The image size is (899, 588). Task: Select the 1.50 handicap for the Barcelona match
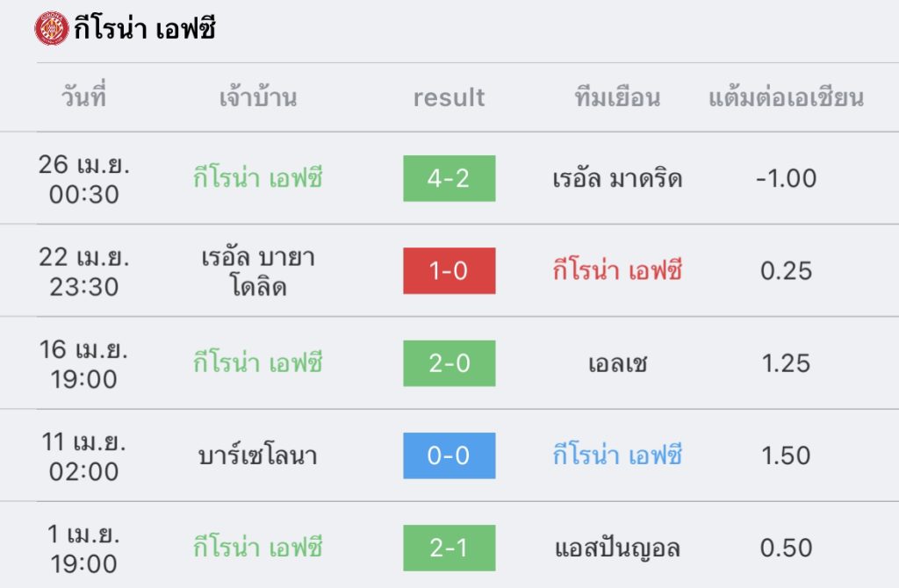tap(786, 455)
